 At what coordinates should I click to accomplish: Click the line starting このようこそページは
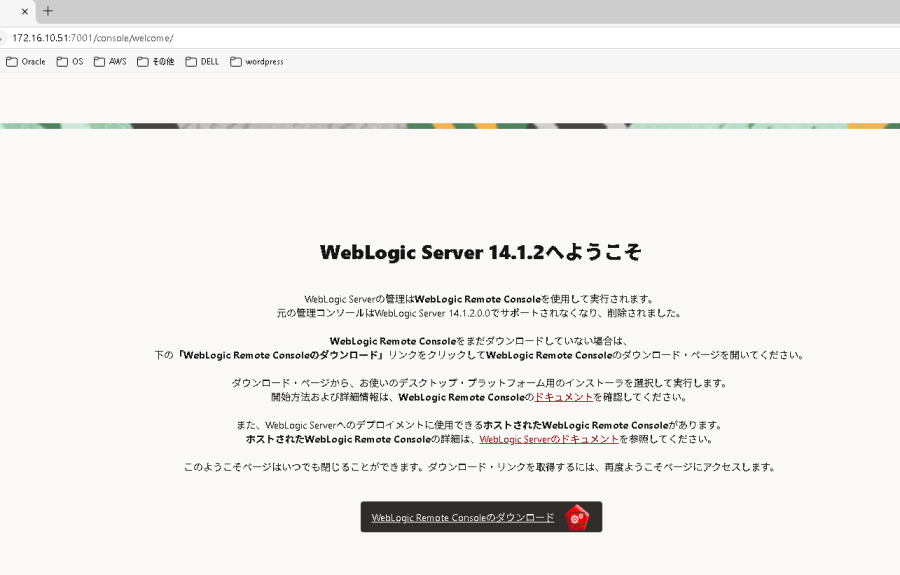(x=479, y=467)
